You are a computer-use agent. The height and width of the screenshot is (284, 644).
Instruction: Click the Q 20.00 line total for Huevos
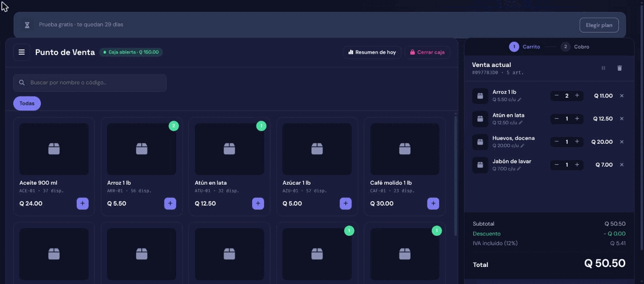tap(602, 142)
